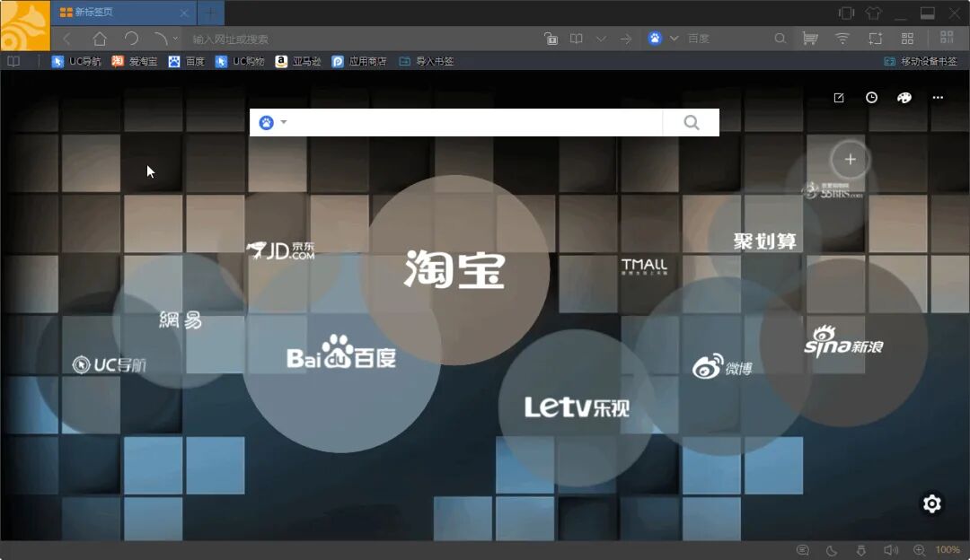The image size is (970, 560).
Task: Open the JD.com 京东 shortcut
Action: pos(281,250)
